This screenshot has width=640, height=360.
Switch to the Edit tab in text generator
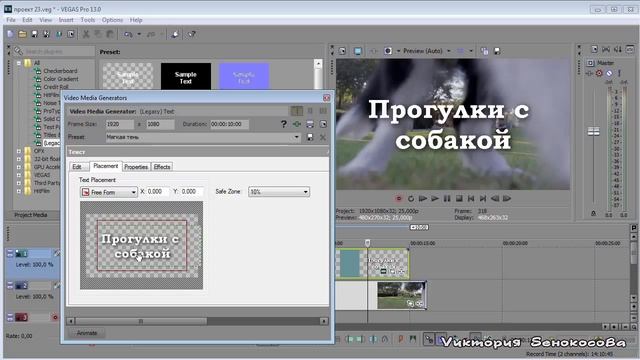77,167
